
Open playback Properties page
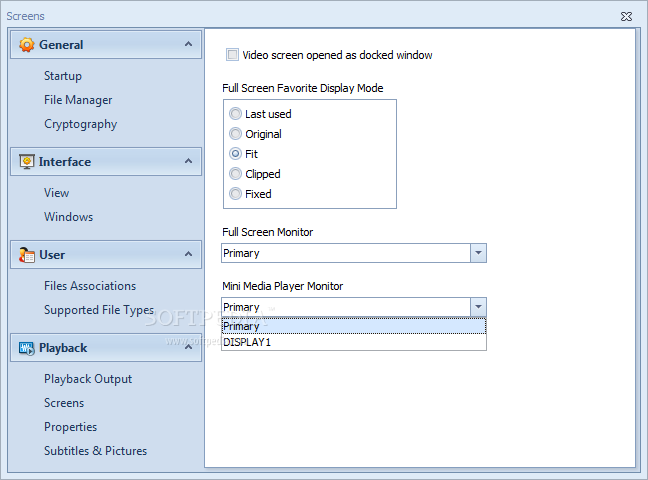(x=71, y=427)
